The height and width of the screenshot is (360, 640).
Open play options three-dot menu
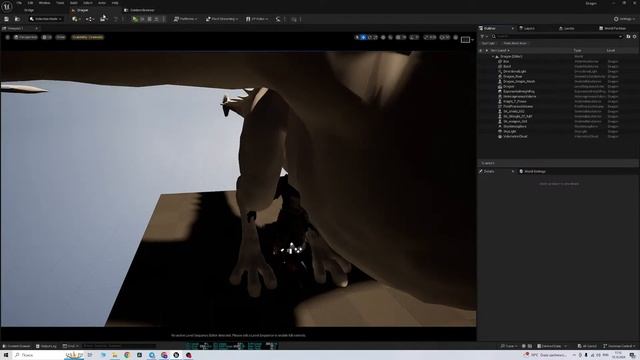164,19
